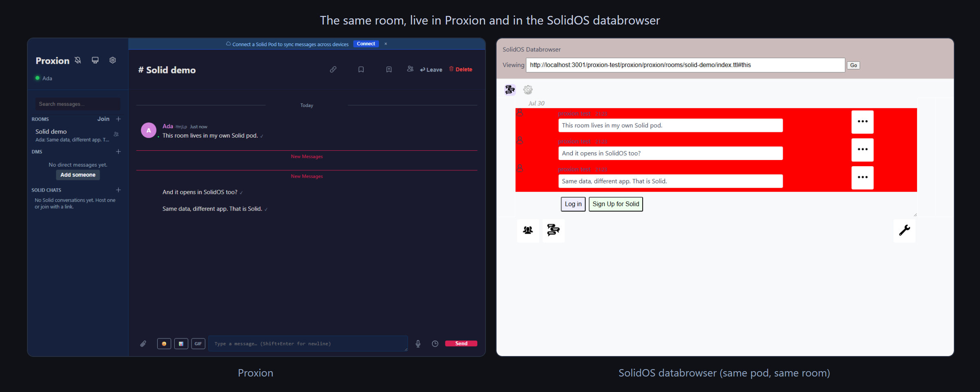Send the message
The width and height of the screenshot is (980, 392).
tap(461, 343)
